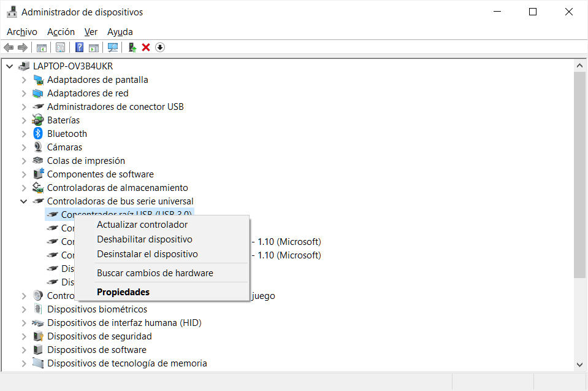
Task: Click the Update driver toolbar icon
Action: [x=132, y=47]
